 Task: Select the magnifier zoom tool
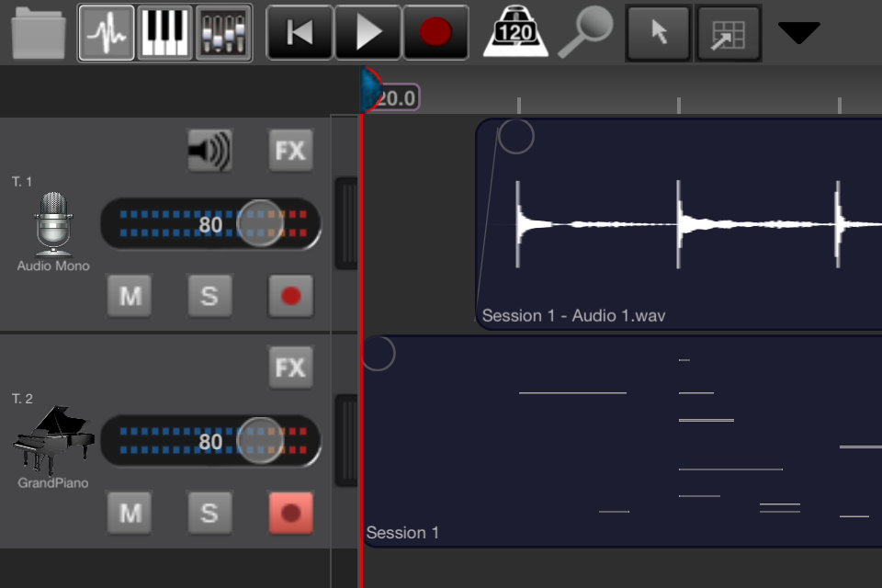(585, 32)
